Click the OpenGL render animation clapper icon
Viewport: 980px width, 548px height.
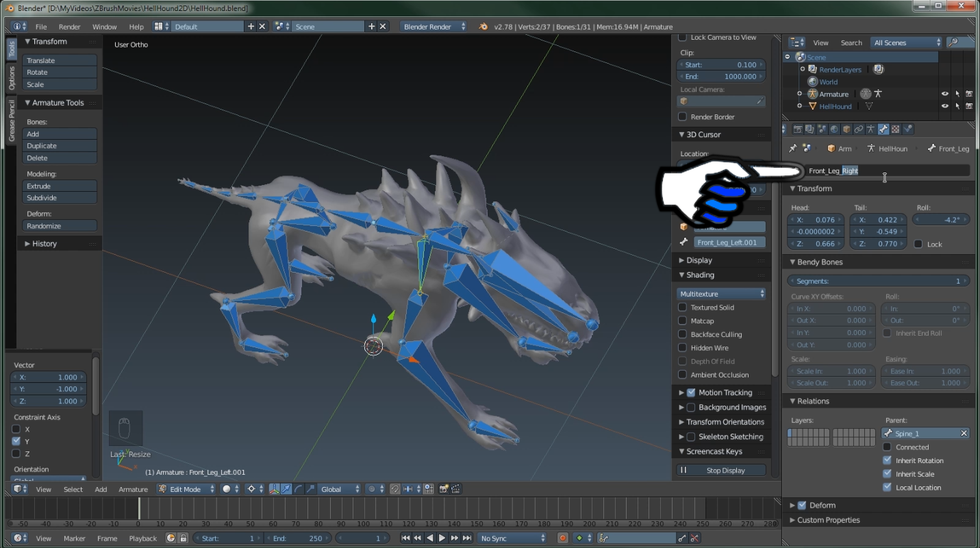tap(455, 489)
